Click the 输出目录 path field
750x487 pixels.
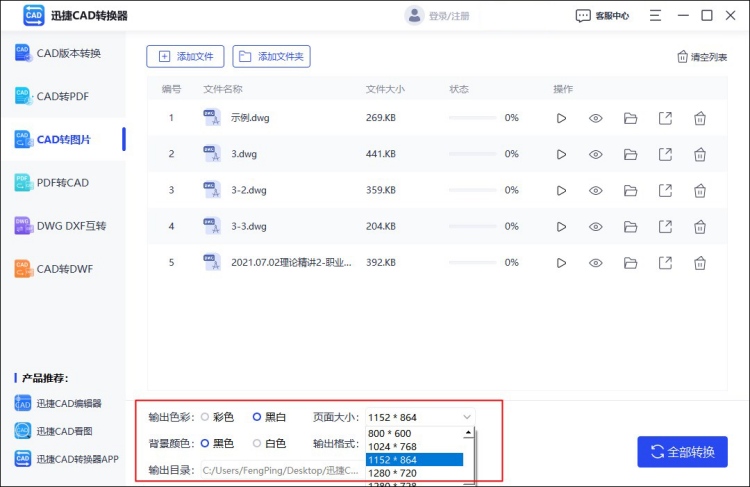(281, 470)
